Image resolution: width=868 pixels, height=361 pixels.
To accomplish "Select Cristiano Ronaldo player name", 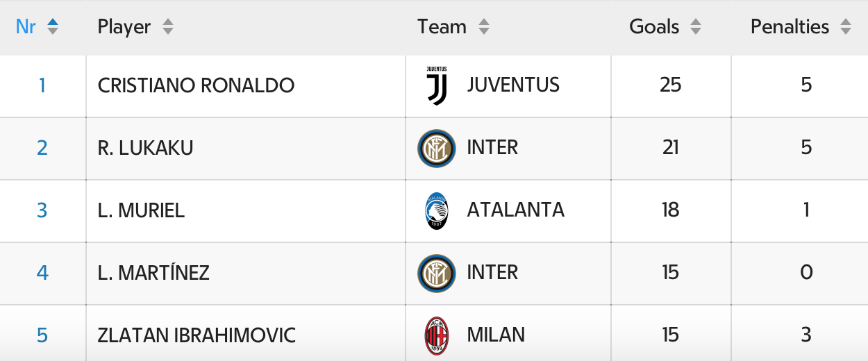I will 196,85.
